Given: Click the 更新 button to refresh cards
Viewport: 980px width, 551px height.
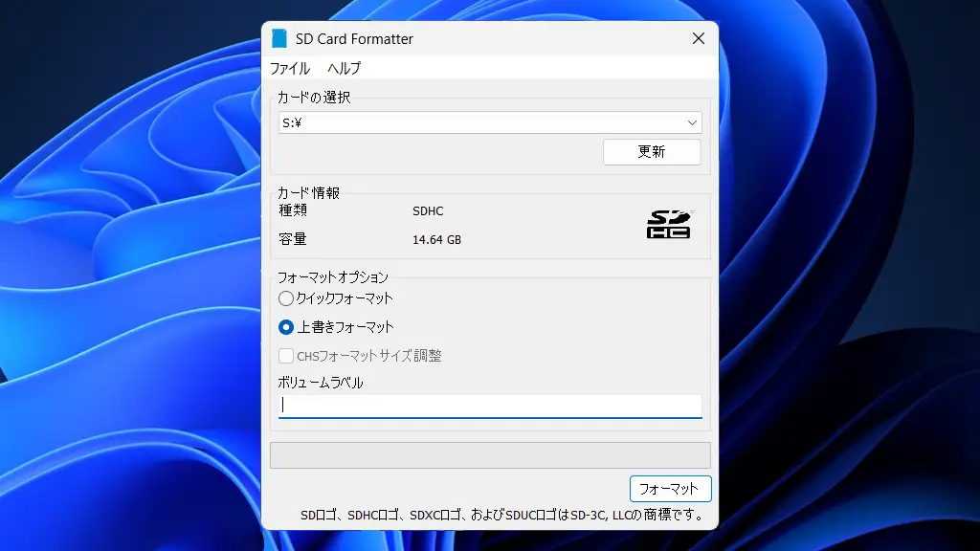Looking at the screenshot, I should (x=652, y=151).
